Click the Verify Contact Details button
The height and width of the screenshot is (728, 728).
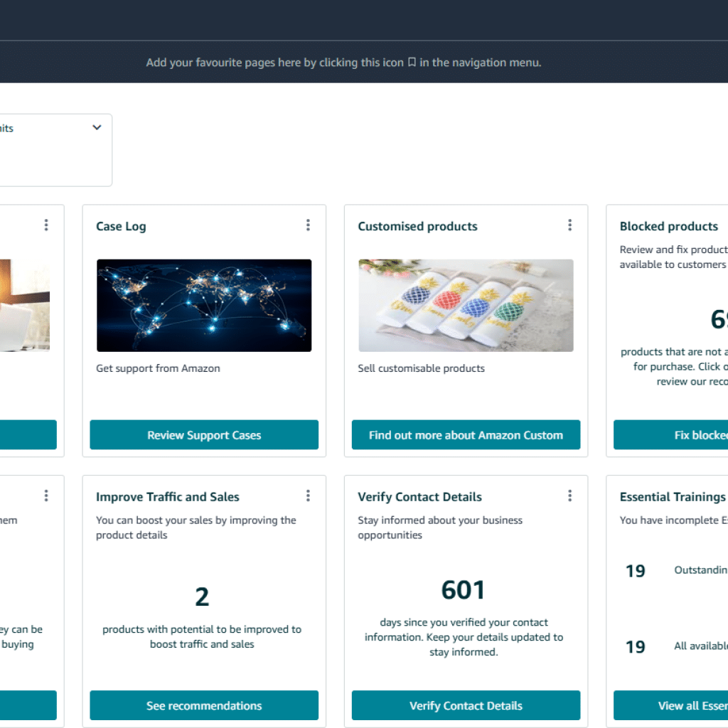tap(466, 705)
